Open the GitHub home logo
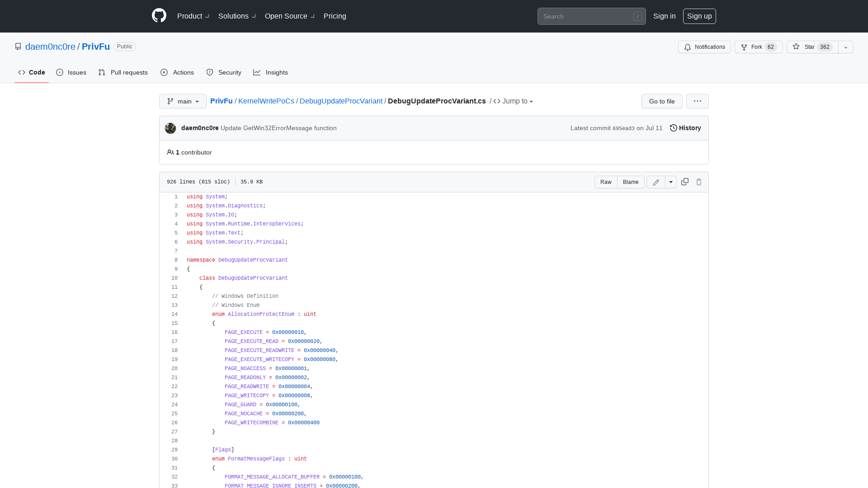 click(x=159, y=16)
